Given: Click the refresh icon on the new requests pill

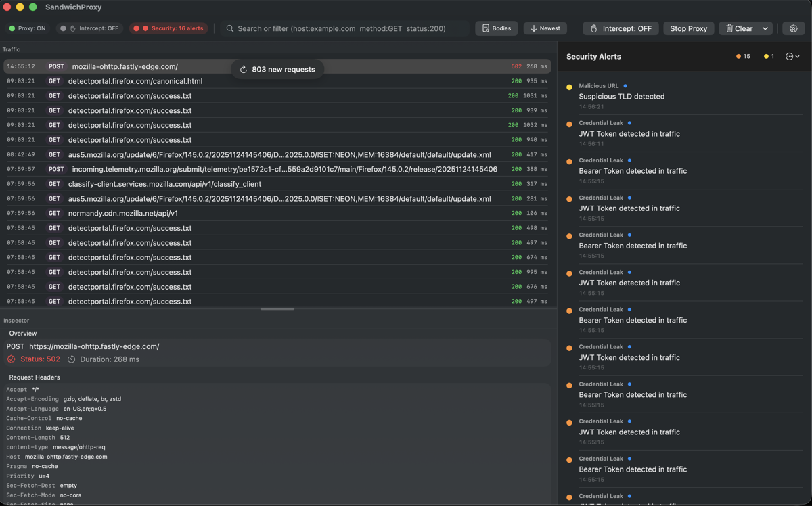Looking at the screenshot, I should (243, 69).
